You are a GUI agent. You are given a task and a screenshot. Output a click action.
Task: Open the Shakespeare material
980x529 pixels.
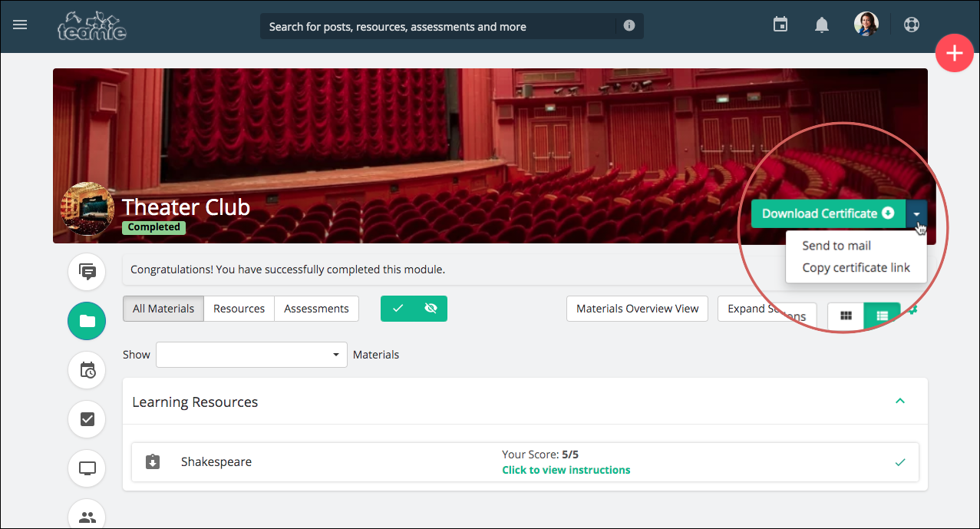click(216, 461)
